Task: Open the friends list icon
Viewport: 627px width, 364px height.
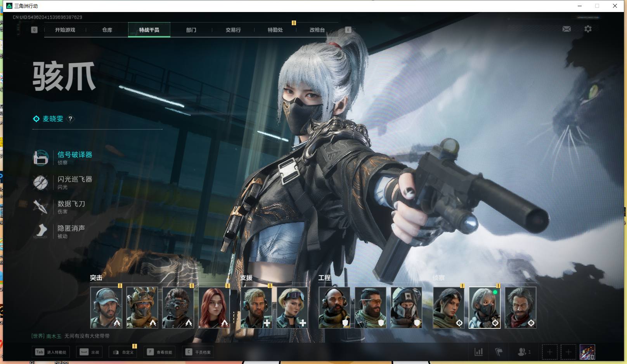Action: tap(522, 352)
